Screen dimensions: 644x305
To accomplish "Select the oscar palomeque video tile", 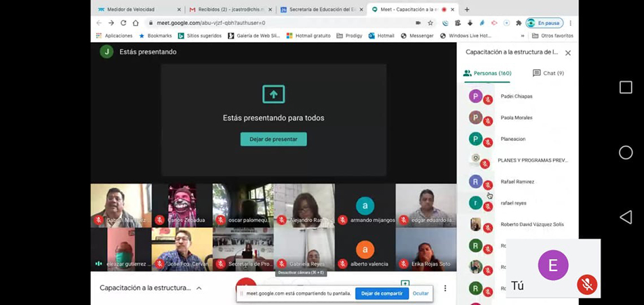I will [243, 205].
